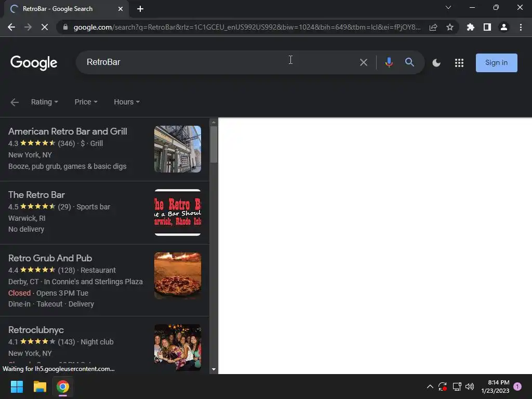This screenshot has width=532, height=399.
Task: Open the Google apps grid
Action: tap(459, 63)
